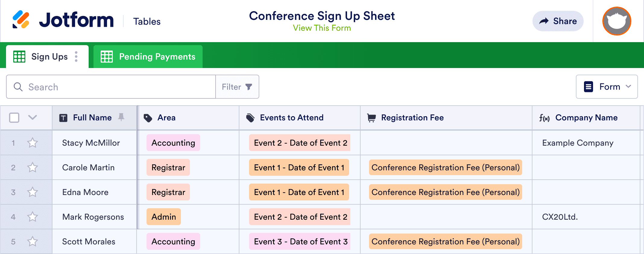Click the Share button
The height and width of the screenshot is (254, 644).
[558, 21]
